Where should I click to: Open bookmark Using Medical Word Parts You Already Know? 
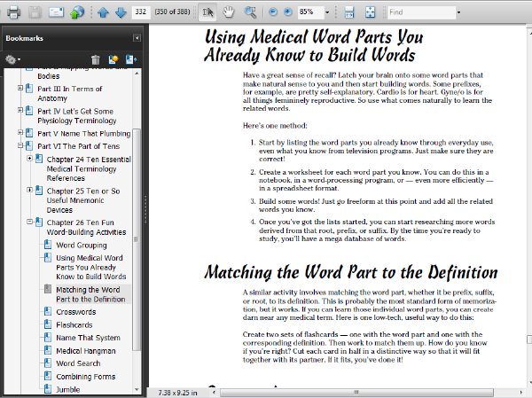[x=91, y=267]
